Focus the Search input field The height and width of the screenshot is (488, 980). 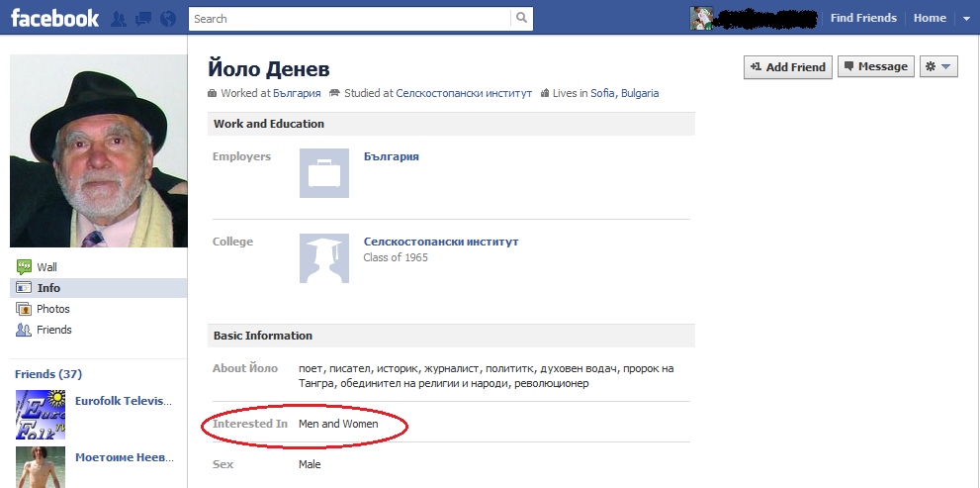point(350,19)
